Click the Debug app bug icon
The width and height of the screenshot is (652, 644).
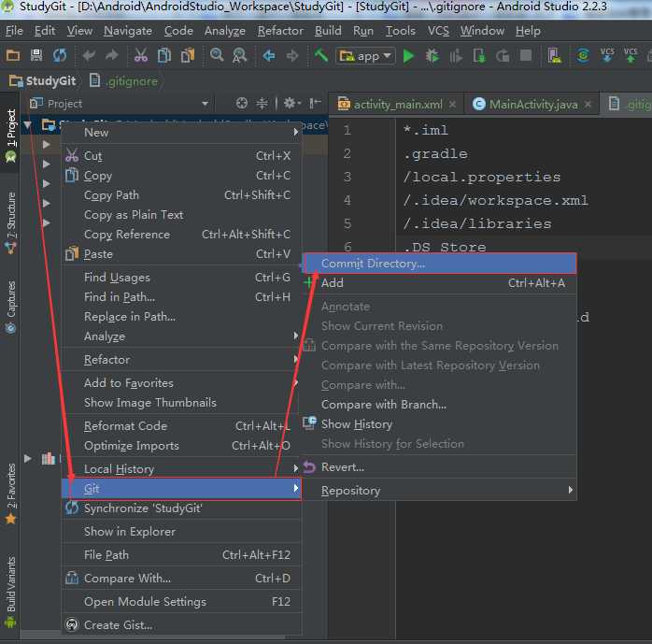tap(432, 55)
